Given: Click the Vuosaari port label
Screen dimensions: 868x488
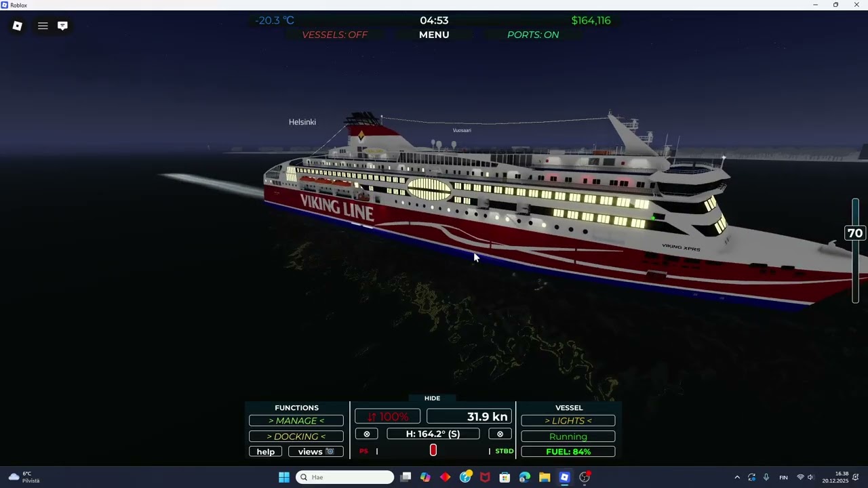Looking at the screenshot, I should pyautogui.click(x=462, y=130).
